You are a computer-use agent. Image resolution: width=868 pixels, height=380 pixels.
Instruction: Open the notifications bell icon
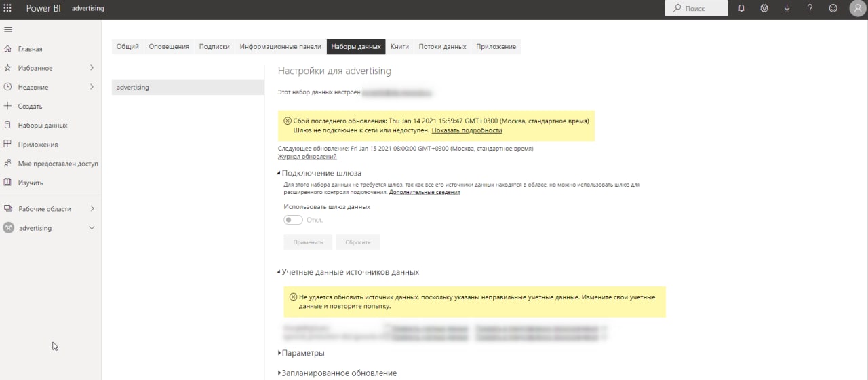point(741,8)
